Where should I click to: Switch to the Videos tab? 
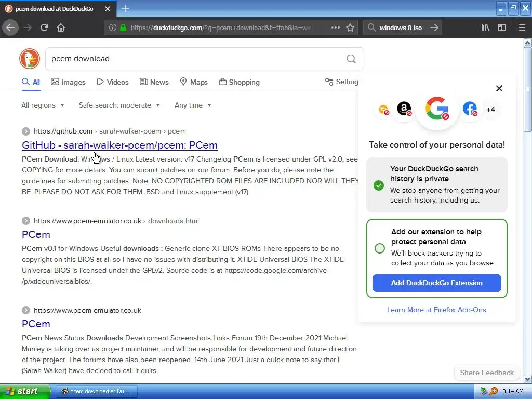pyautogui.click(x=113, y=82)
